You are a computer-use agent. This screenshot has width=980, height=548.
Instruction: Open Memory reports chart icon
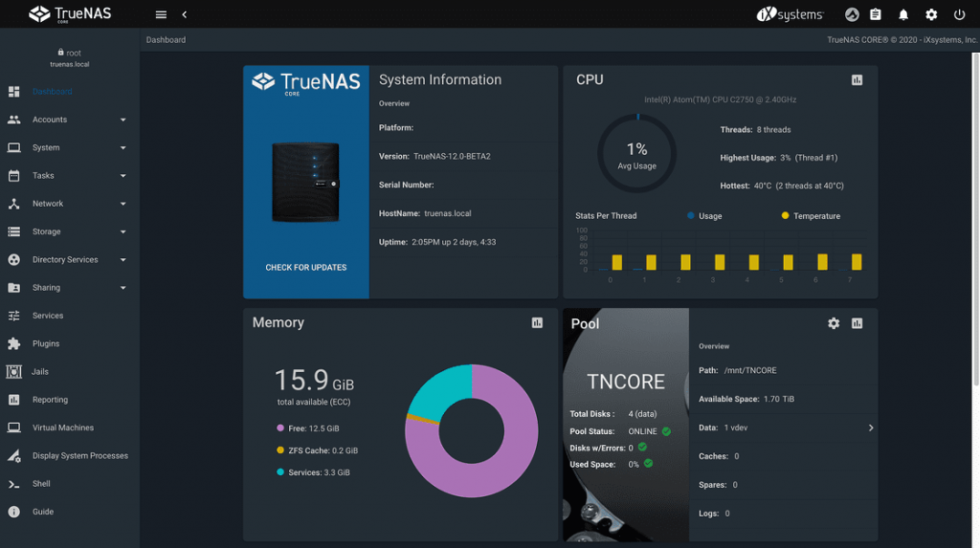(x=537, y=322)
